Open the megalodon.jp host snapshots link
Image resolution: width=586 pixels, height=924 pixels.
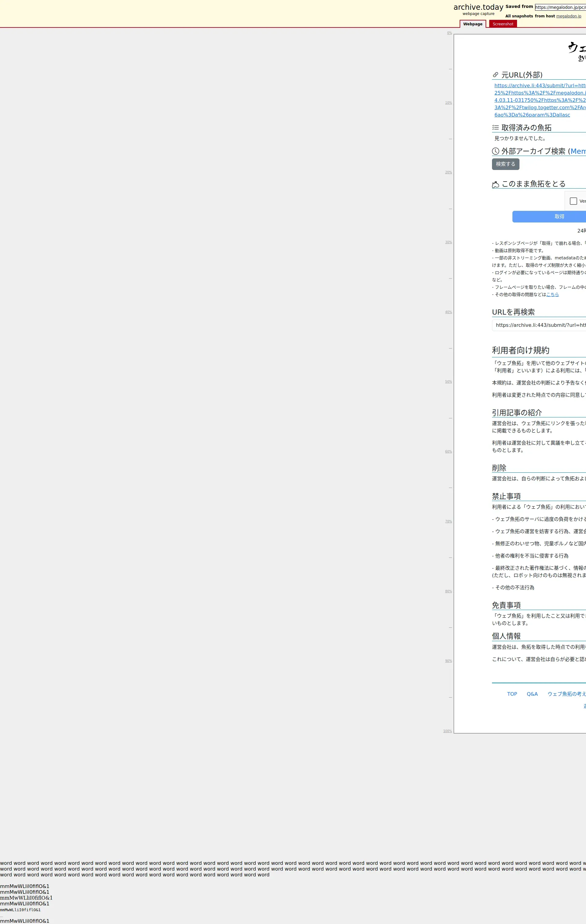pos(568,16)
